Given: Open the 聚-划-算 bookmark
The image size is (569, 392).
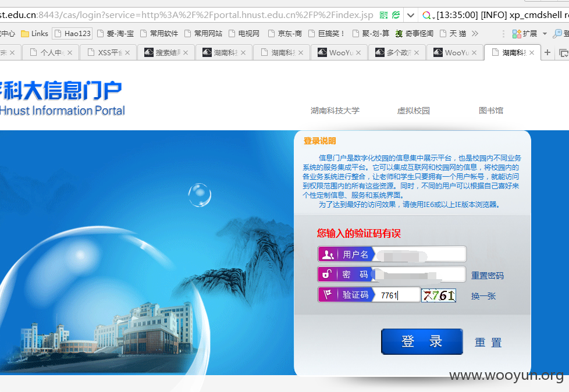Looking at the screenshot, I should click(371, 34).
